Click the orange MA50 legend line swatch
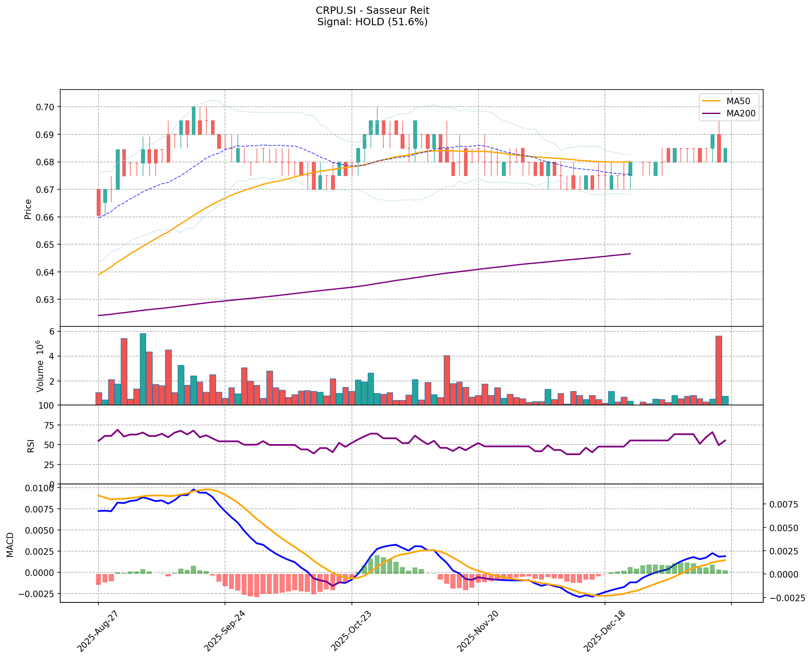812x659 pixels. 712,100
